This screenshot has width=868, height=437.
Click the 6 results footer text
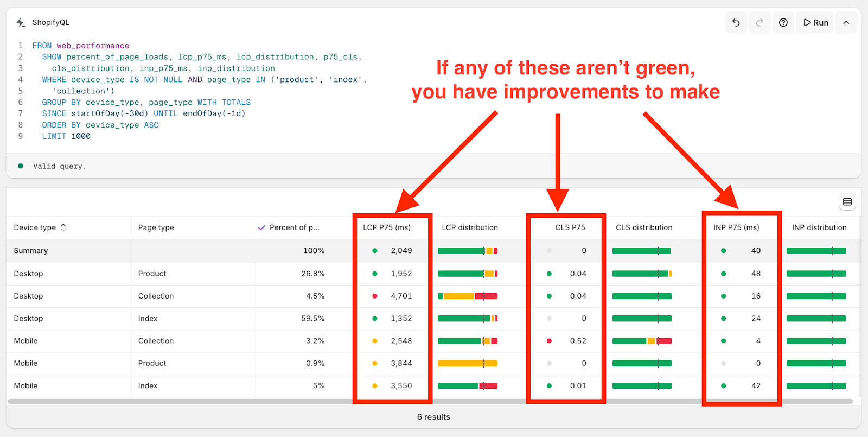click(x=433, y=417)
